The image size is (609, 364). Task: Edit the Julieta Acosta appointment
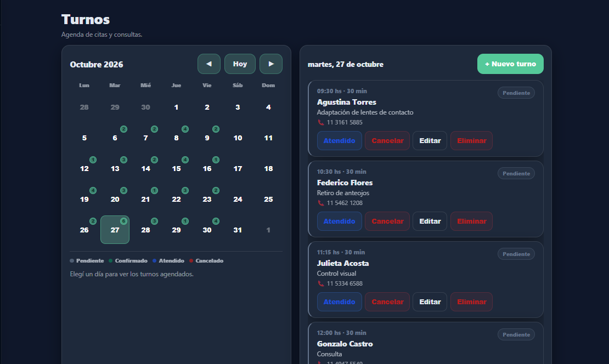(x=430, y=302)
